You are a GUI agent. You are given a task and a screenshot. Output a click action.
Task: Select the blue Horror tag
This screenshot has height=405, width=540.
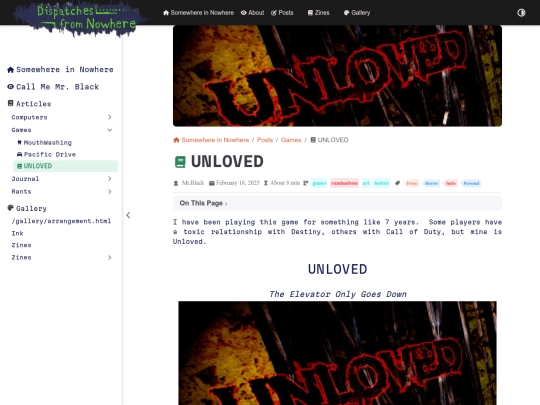click(x=431, y=183)
